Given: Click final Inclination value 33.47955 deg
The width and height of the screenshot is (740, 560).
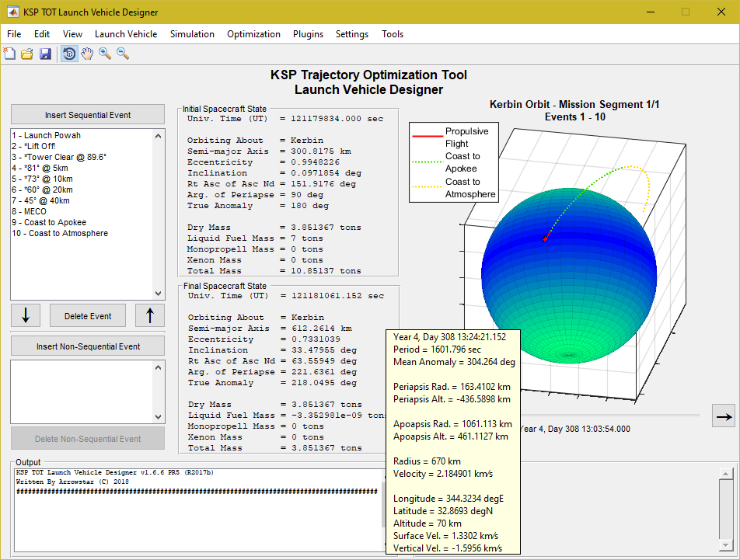Looking at the screenshot, I should tap(324, 350).
